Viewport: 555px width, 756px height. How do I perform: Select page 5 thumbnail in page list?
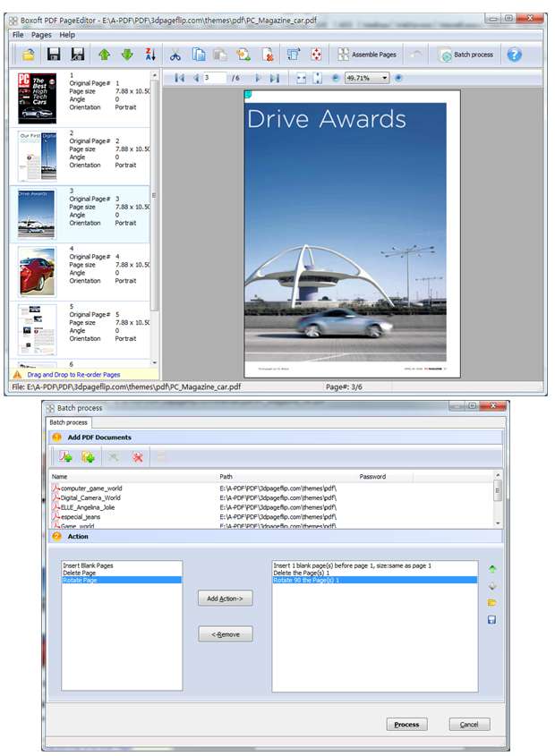(38, 330)
